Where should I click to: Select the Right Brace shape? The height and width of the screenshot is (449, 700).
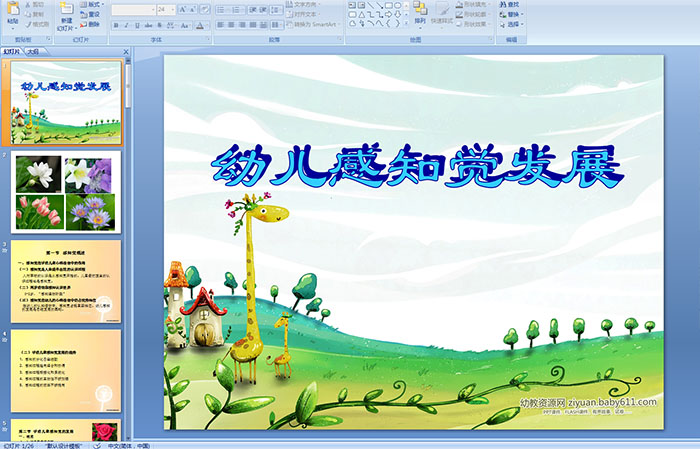(397, 23)
